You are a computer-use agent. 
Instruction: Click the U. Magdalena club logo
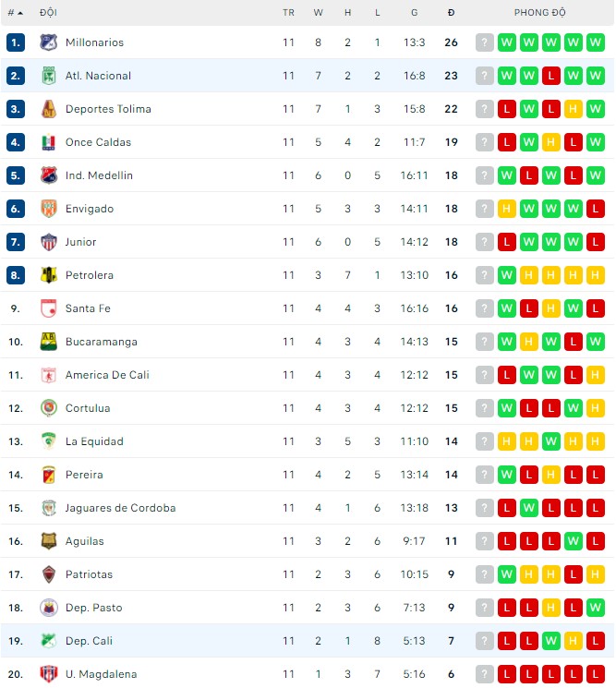(48, 674)
